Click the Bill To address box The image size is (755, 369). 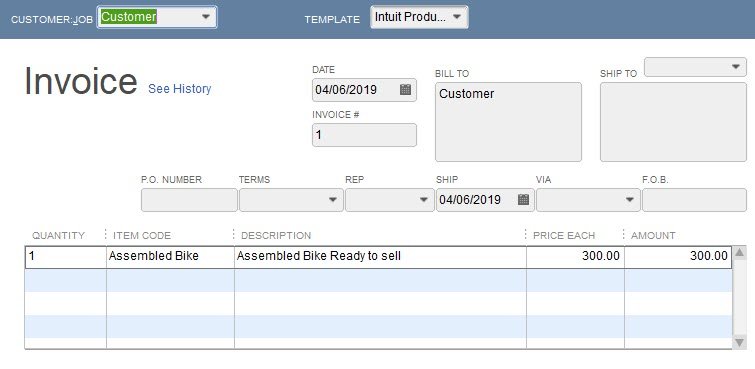[x=508, y=122]
